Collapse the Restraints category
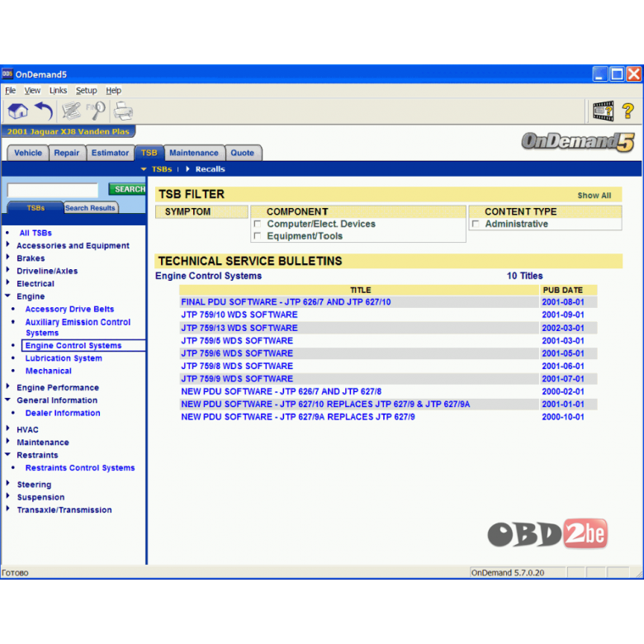Viewport: 644px width, 644px height. [7, 454]
